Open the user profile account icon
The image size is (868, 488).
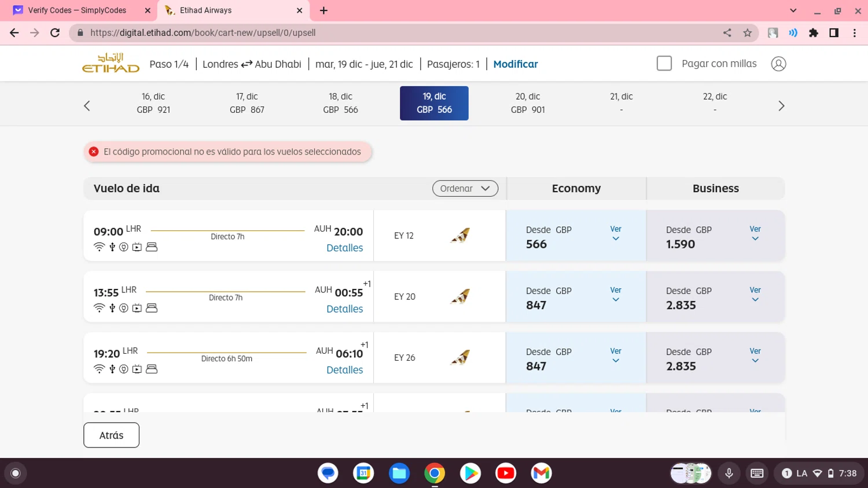tap(778, 64)
